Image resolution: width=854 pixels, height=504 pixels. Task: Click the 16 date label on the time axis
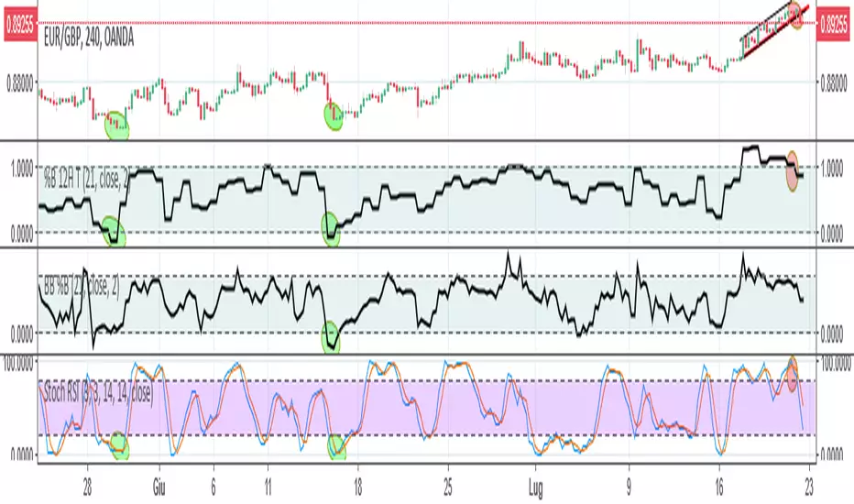(x=719, y=488)
